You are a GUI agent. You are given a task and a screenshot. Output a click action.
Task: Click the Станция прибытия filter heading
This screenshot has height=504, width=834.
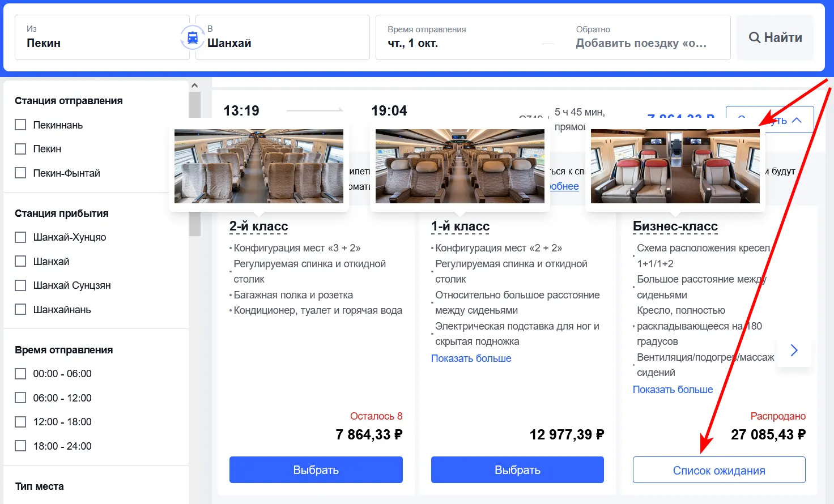[62, 213]
